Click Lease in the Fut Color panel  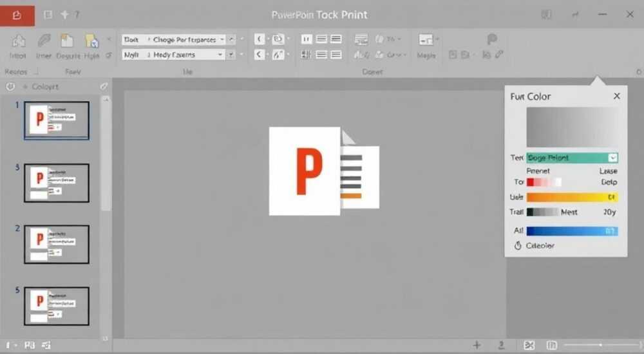(609, 171)
